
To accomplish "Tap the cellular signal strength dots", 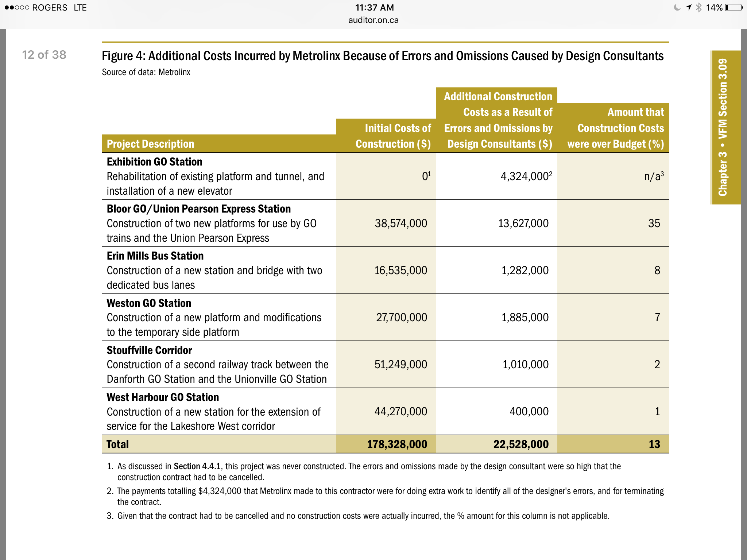I will tap(17, 8).
